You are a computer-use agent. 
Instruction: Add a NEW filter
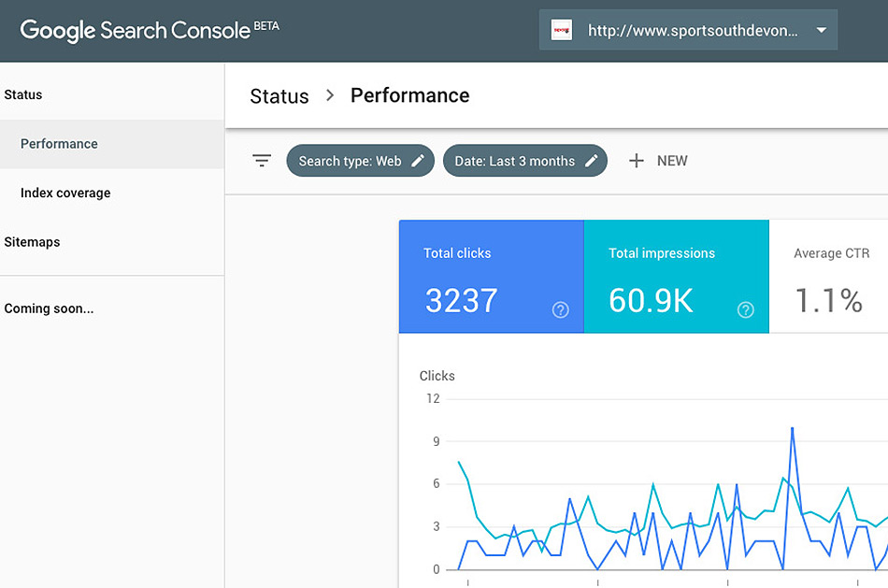point(658,161)
